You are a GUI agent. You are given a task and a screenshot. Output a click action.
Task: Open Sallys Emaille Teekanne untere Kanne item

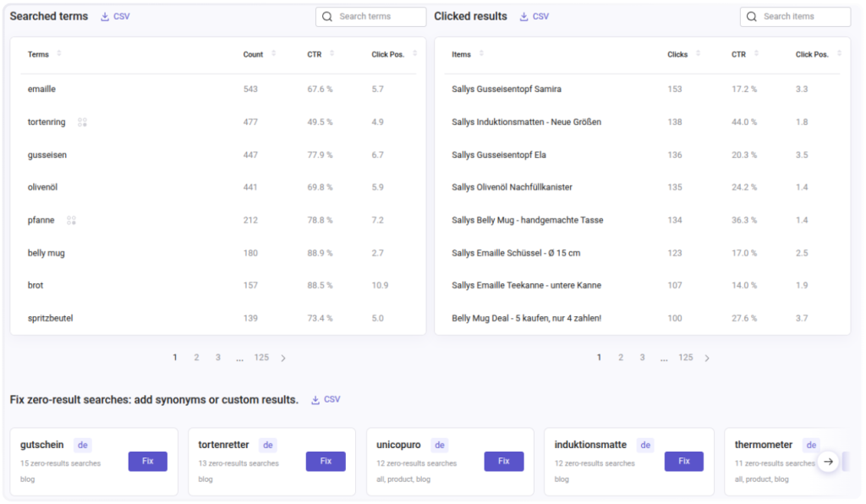tap(526, 285)
